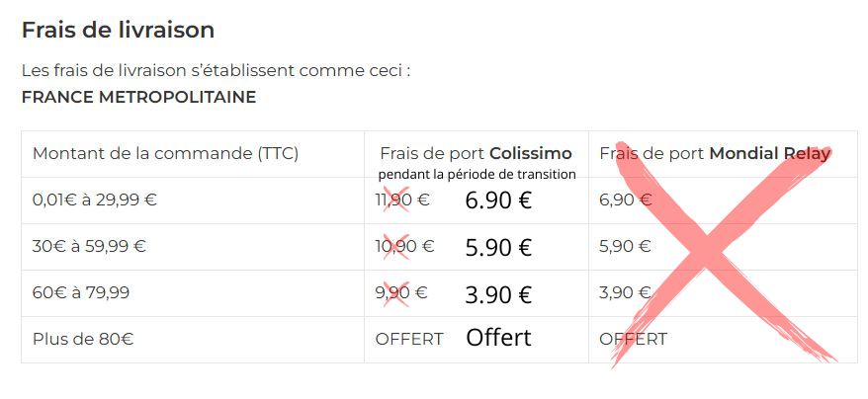The width and height of the screenshot is (868, 399).
Task: Click the 0,01€ à 29,99 € row label
Action: point(95,199)
